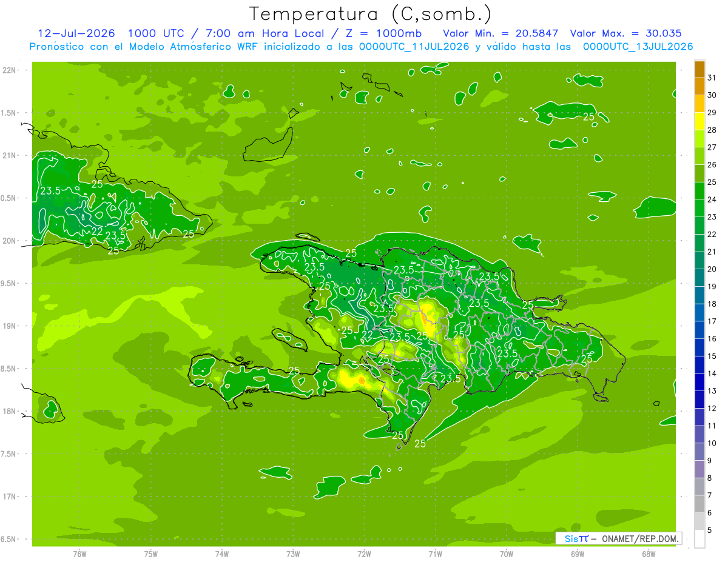Click the '20N' latitude axis label
Viewport: 728px width, 562px height.
[x=10, y=241]
